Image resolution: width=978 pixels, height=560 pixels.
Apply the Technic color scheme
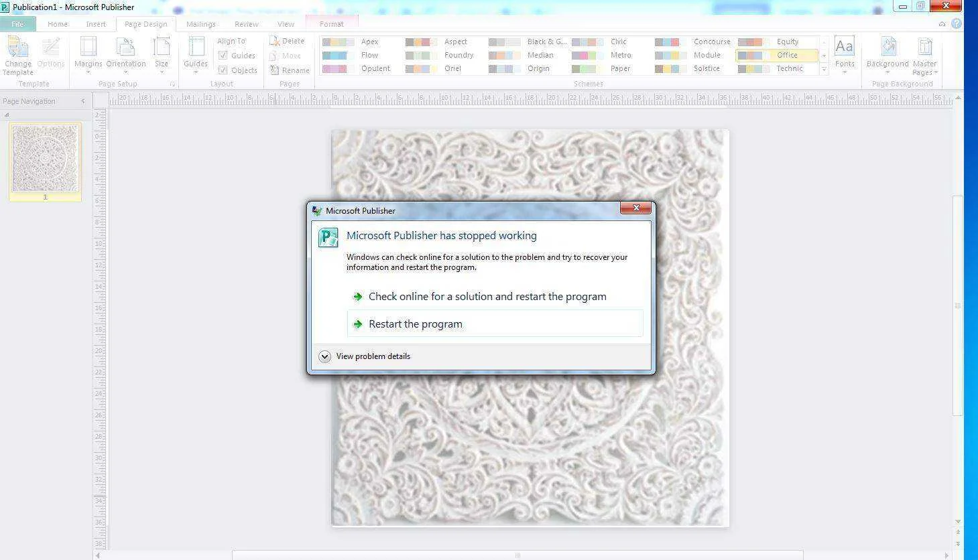click(x=776, y=68)
